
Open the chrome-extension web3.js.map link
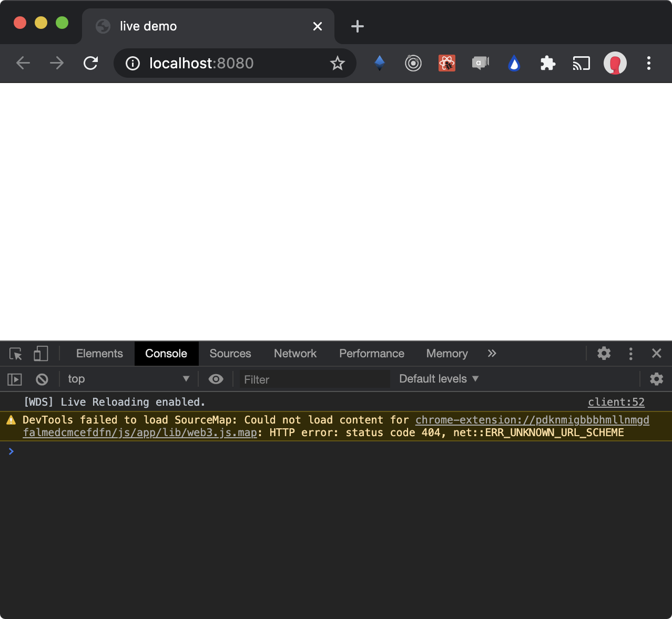tap(336, 426)
